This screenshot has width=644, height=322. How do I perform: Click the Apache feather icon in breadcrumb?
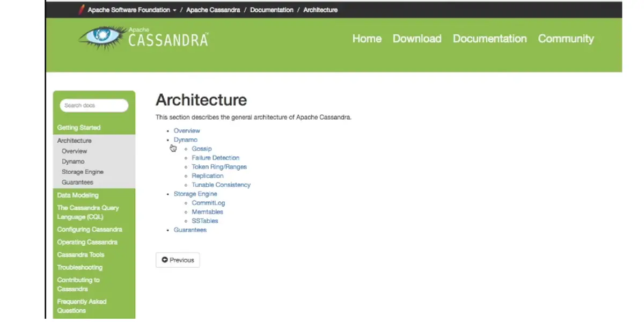(x=82, y=10)
